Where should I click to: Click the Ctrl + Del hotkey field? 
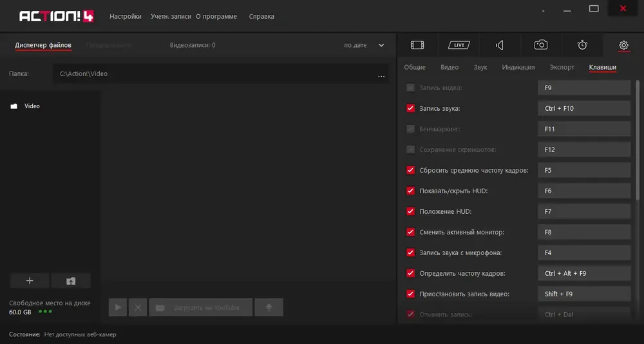click(584, 314)
